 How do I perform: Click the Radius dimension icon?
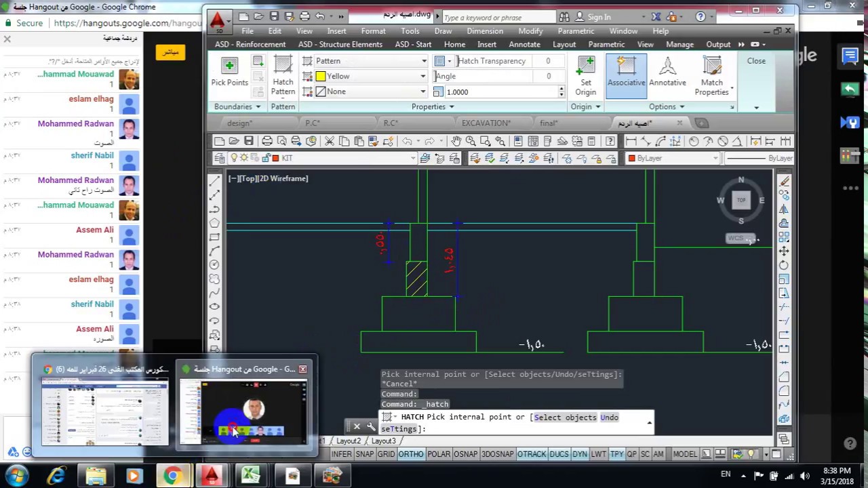pos(694,141)
